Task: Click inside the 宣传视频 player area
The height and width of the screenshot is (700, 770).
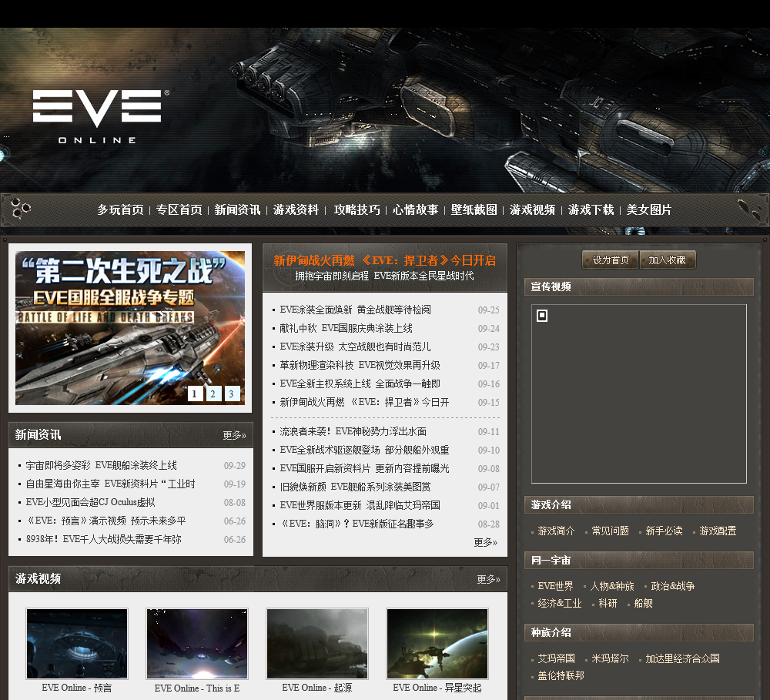Action: (x=639, y=394)
